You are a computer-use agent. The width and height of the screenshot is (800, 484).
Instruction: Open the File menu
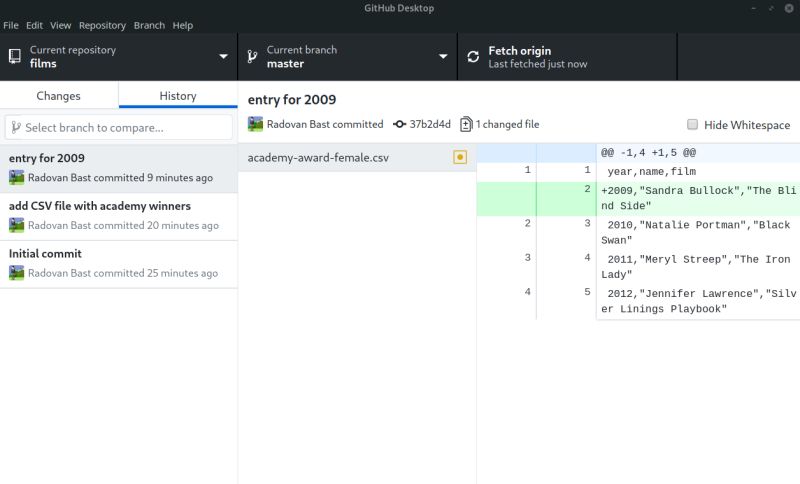(11, 26)
